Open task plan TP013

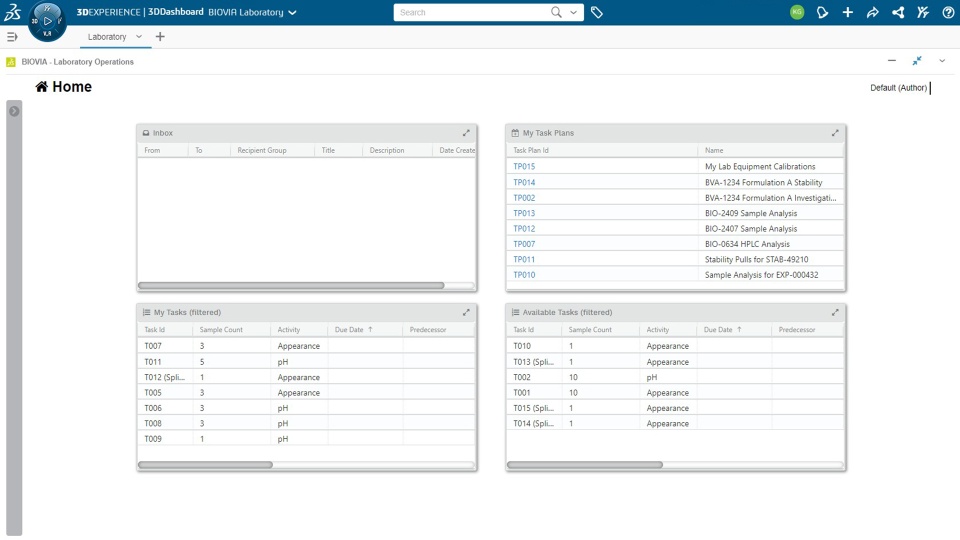pyautogui.click(x=524, y=213)
